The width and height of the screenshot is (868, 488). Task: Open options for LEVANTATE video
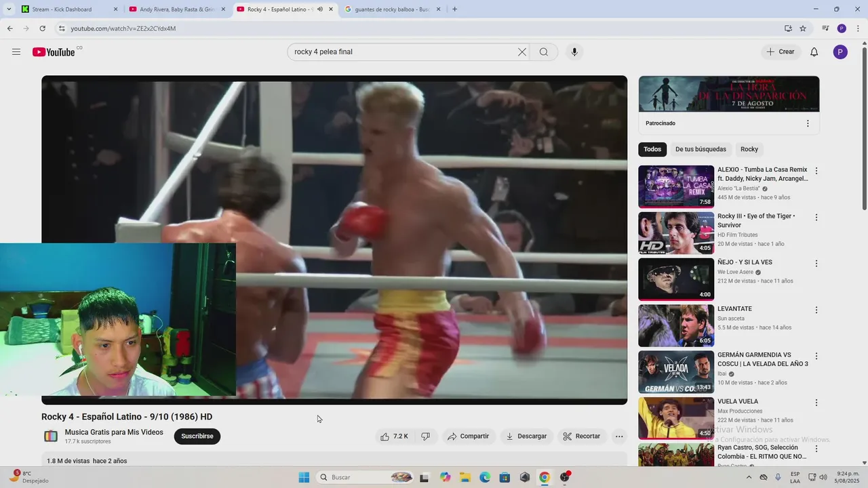(816, 310)
